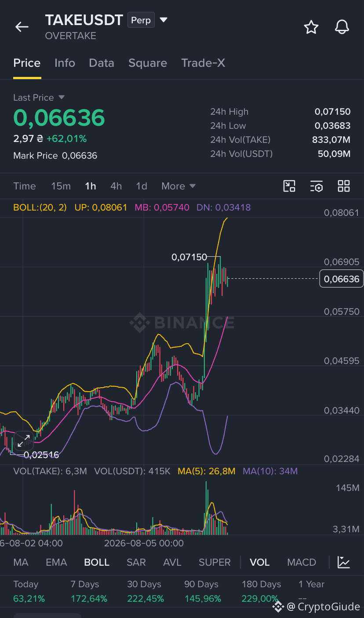Image resolution: width=364 pixels, height=618 pixels.
Task: Switch to the Price tab
Action: (27, 63)
